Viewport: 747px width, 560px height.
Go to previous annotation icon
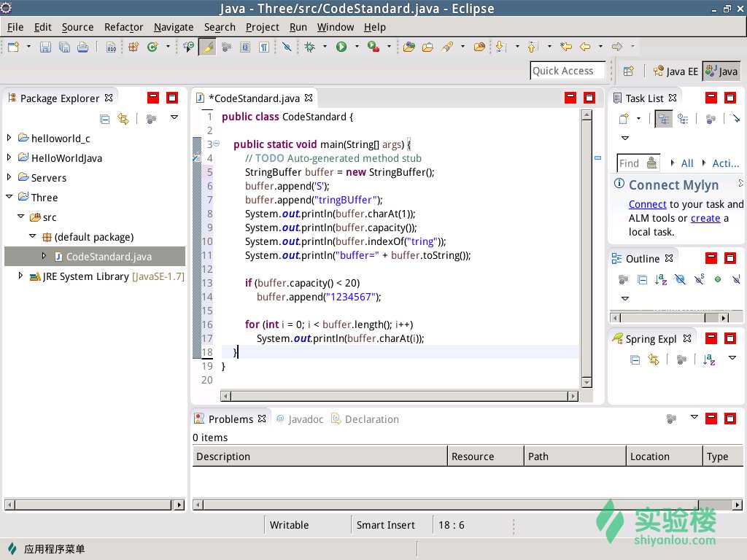coord(532,47)
